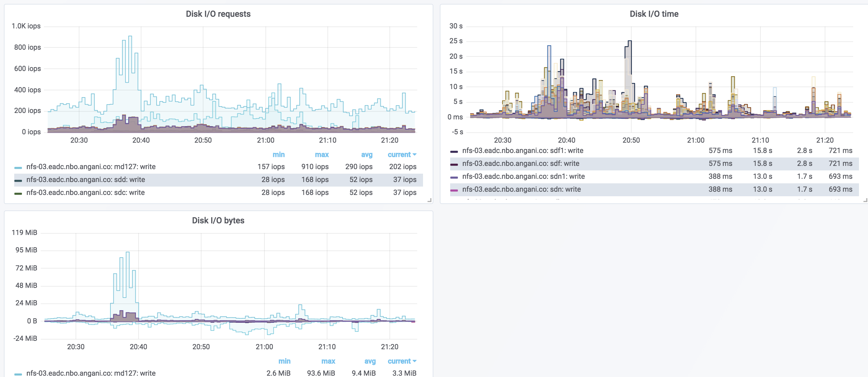Sort bytes legend by min column

pyautogui.click(x=284, y=361)
